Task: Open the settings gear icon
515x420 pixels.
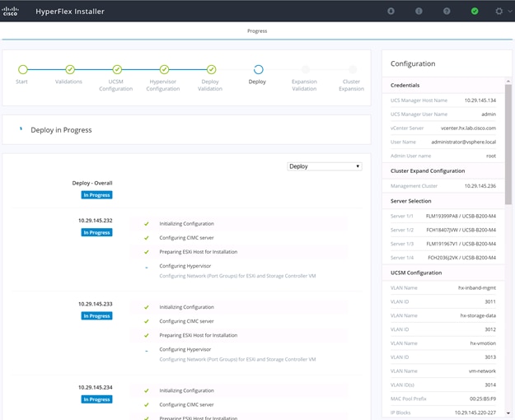Action: coord(499,12)
